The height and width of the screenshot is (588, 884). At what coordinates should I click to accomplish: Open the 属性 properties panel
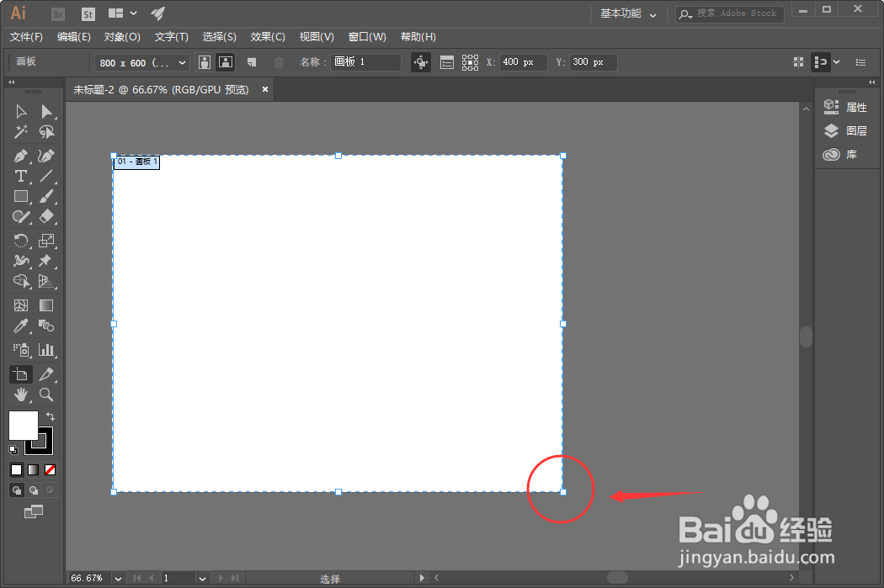click(846, 107)
